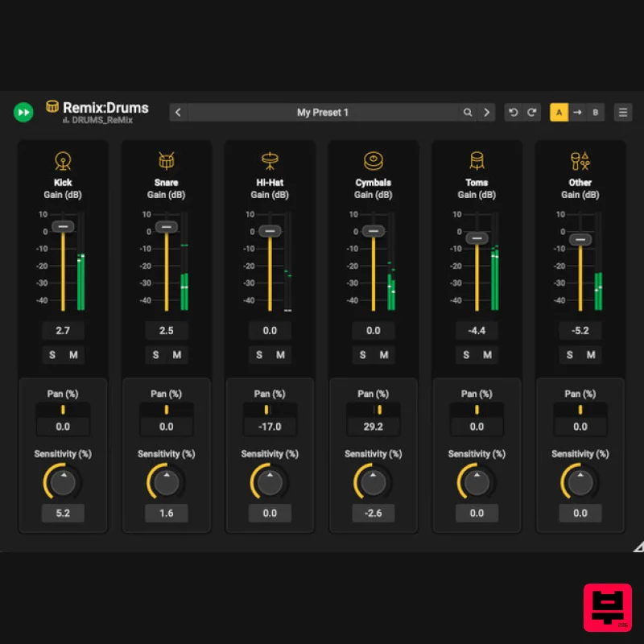Select the Kick drum channel icon
The width and height of the screenshot is (644, 644).
[62, 160]
